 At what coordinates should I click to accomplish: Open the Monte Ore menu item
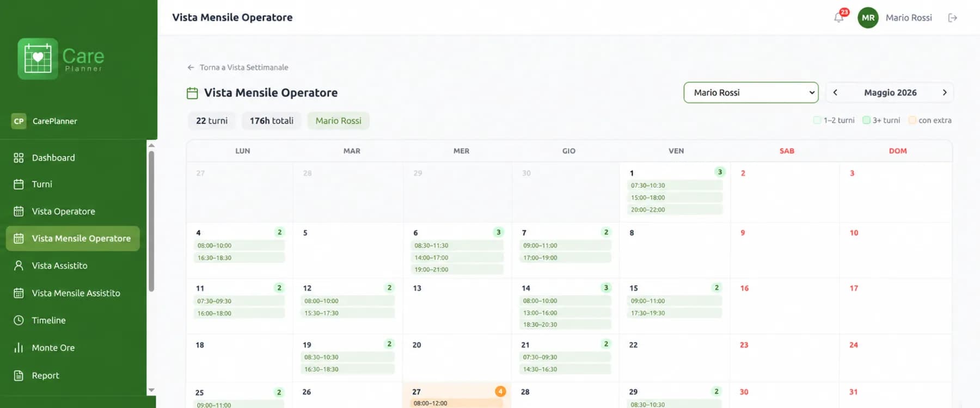[72, 348]
